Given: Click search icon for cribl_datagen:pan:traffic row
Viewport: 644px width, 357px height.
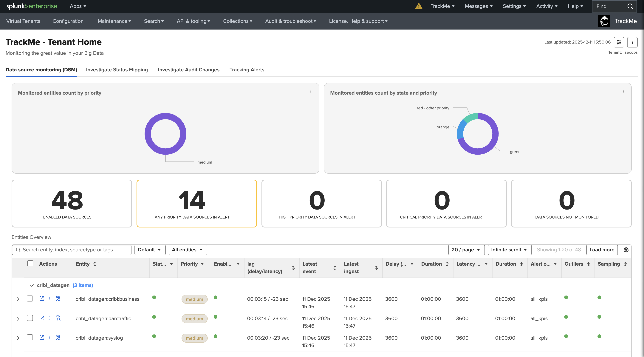Looking at the screenshot, I should [58, 318].
